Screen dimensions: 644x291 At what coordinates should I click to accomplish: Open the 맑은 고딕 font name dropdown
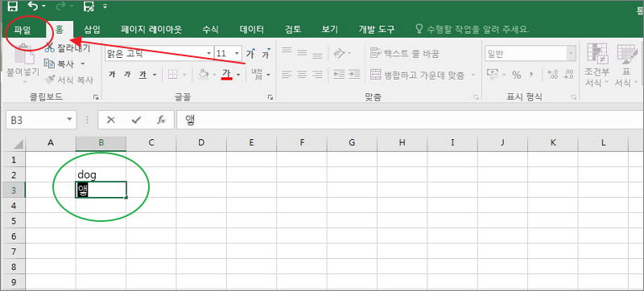pos(209,54)
